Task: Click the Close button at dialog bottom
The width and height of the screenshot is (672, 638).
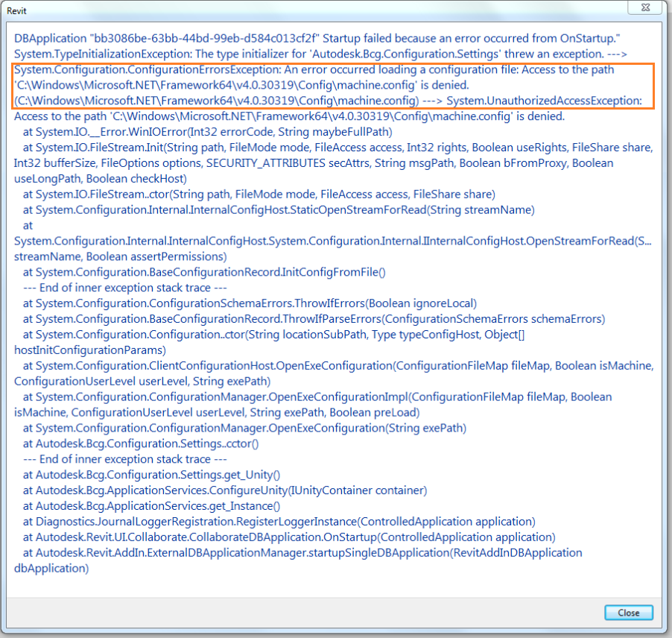Action: click(628, 613)
